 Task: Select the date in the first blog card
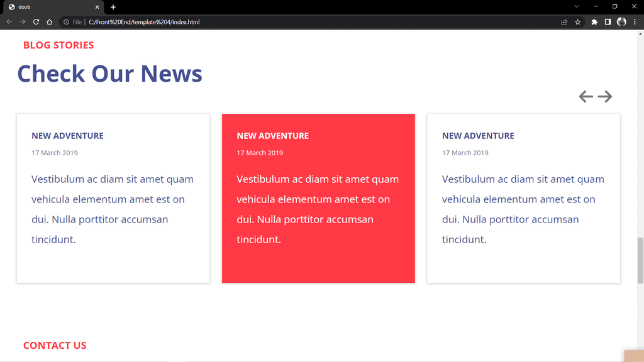pos(55,153)
